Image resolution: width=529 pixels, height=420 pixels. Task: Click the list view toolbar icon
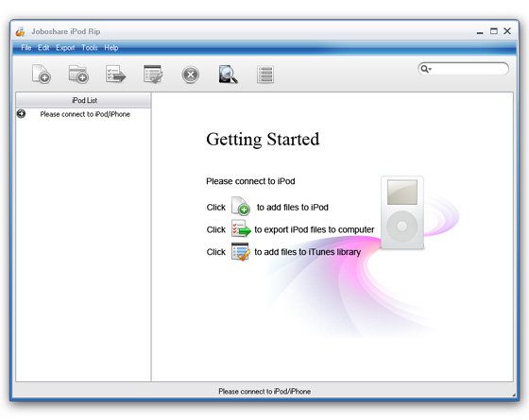coord(265,75)
